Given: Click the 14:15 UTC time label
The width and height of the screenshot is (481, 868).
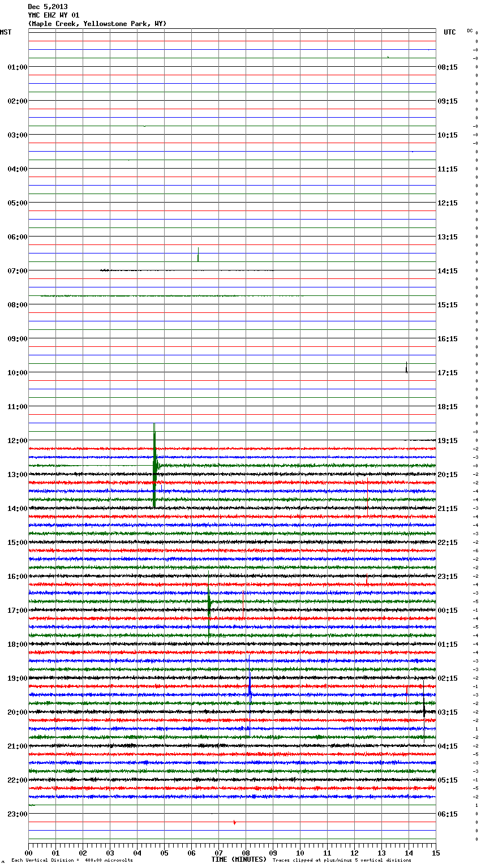Looking at the screenshot, I should [448, 271].
